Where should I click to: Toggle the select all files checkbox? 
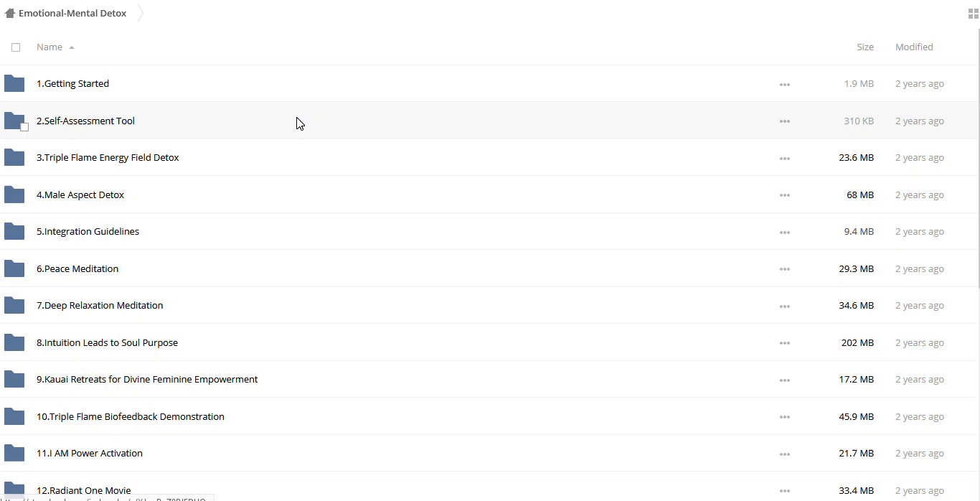16,47
